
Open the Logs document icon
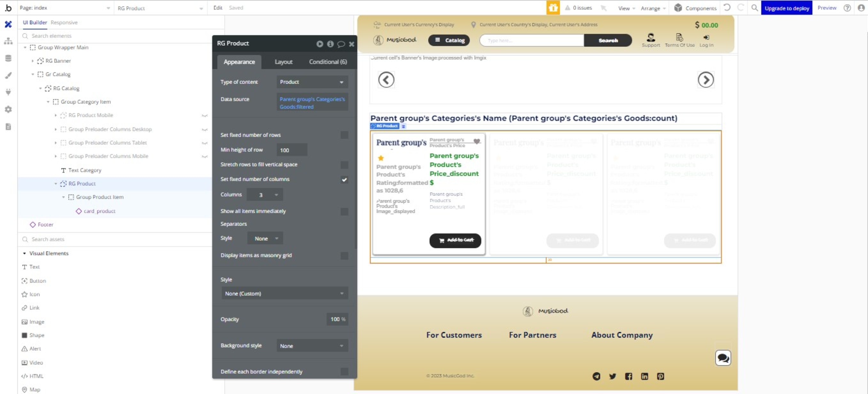8,127
